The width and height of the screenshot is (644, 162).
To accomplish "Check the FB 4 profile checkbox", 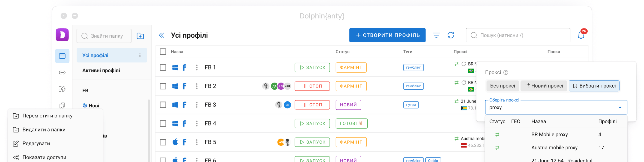I will pyautogui.click(x=163, y=123).
